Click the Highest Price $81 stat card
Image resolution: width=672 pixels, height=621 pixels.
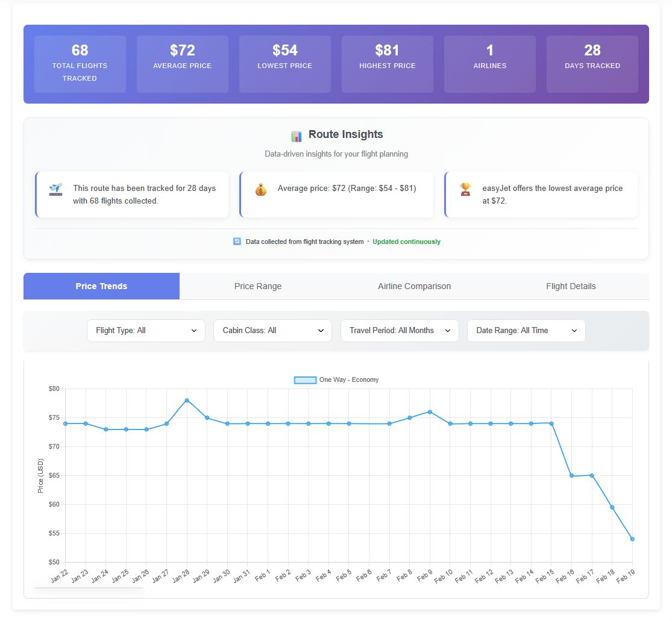click(x=388, y=64)
